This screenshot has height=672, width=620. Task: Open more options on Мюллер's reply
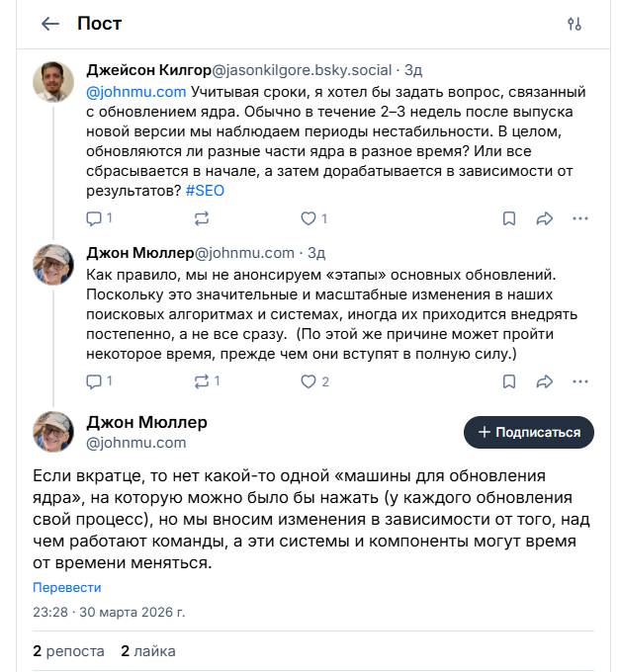click(x=580, y=380)
